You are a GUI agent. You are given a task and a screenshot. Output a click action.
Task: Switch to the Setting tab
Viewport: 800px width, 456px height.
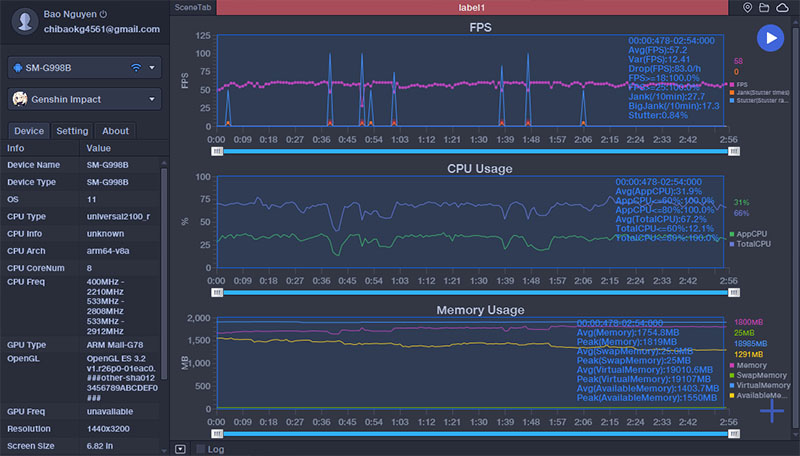(72, 131)
